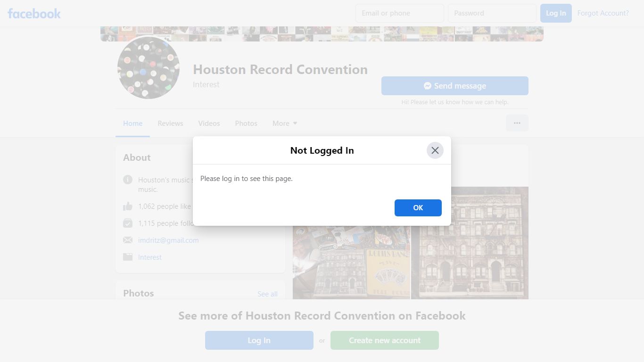Open the Interest category link in About
Screen dimensions: 644x362
150,257
